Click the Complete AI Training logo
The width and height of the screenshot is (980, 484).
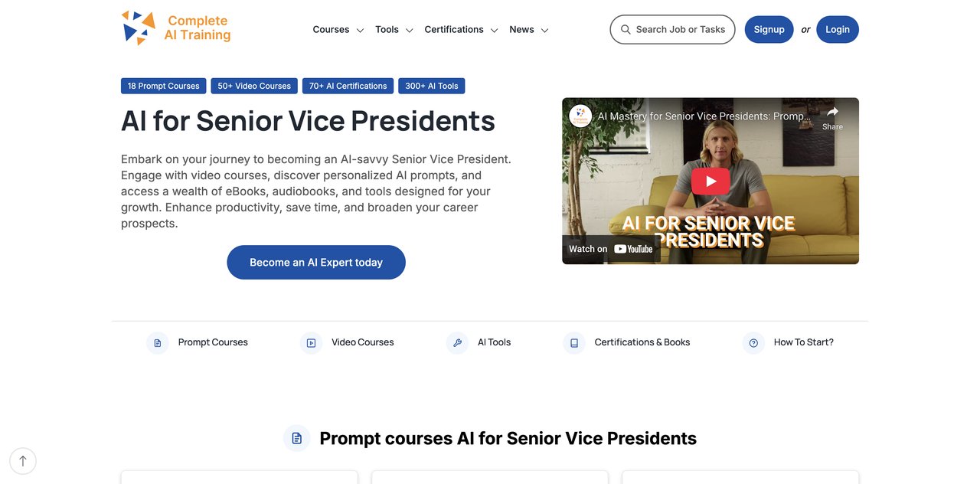click(x=176, y=28)
